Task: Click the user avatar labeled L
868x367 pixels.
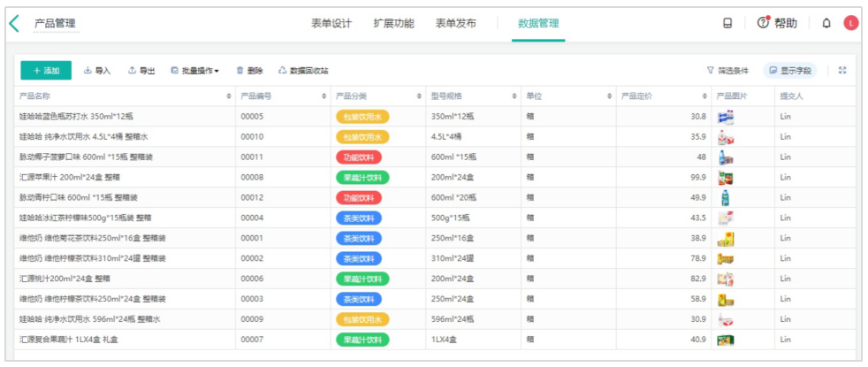Action: pyautogui.click(x=850, y=24)
